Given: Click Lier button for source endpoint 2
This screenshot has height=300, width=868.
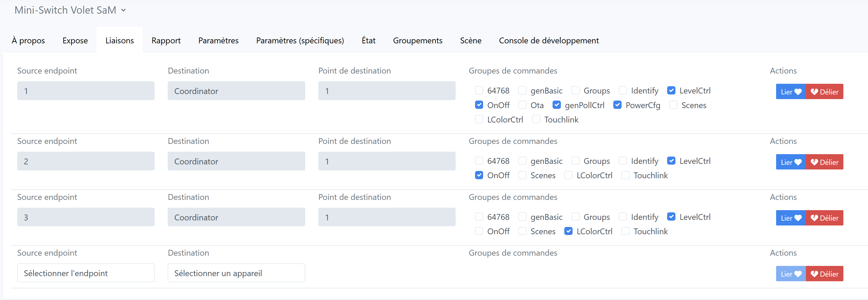Looking at the screenshot, I should (791, 162).
